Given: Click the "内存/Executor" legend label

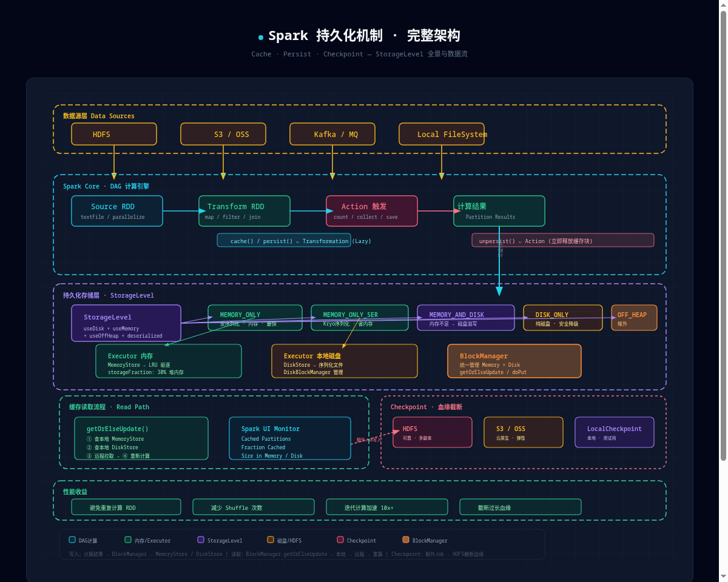Looking at the screenshot, I should coord(153,541).
